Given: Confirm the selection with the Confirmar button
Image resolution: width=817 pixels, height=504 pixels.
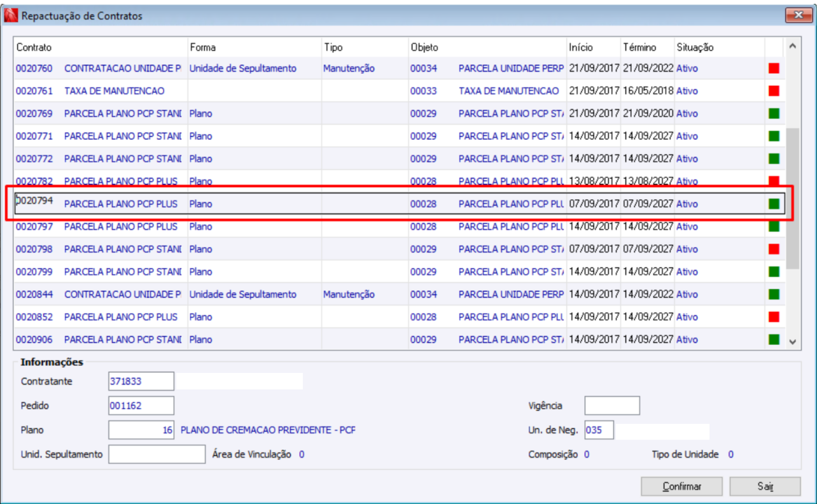Looking at the screenshot, I should point(682,486).
